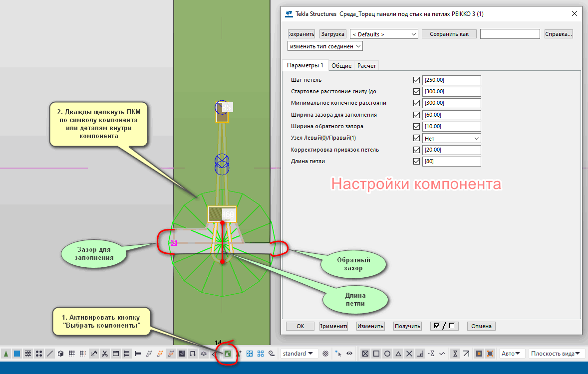588x374 pixels.
Task: Toggle snap to lines (arrow icon)
Action: point(466,354)
